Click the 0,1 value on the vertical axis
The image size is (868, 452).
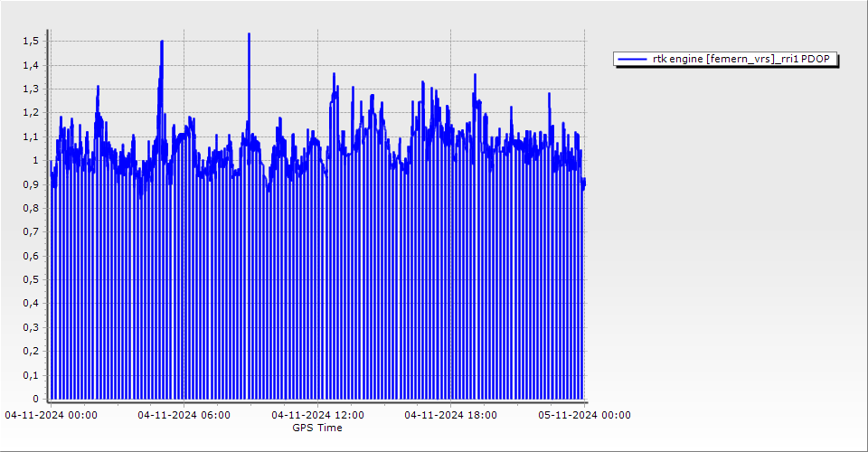pos(31,375)
